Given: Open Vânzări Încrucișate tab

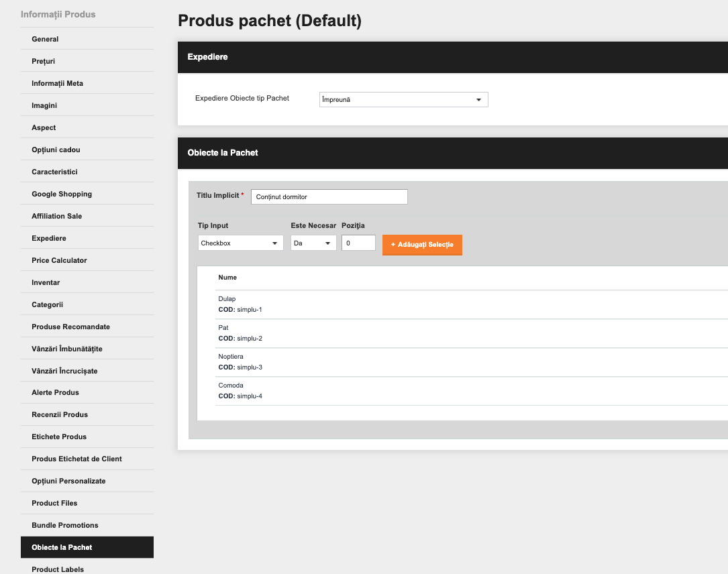Looking at the screenshot, I should [87, 371].
